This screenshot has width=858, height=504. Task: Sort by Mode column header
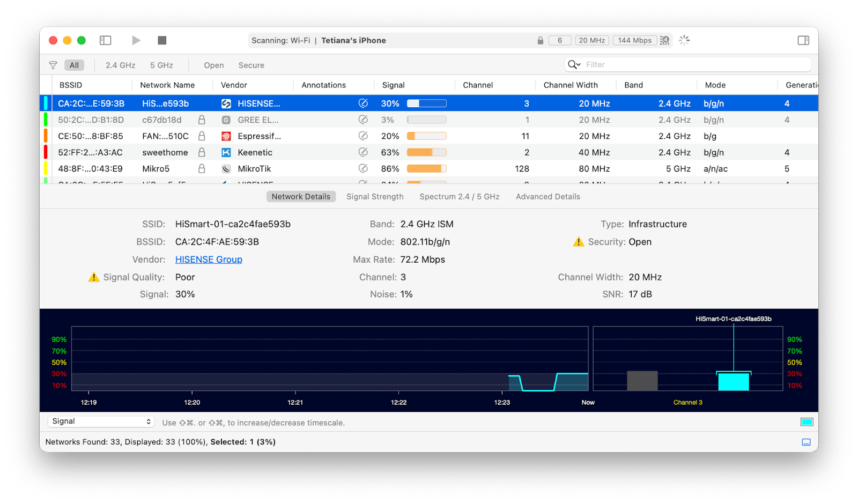715,85
